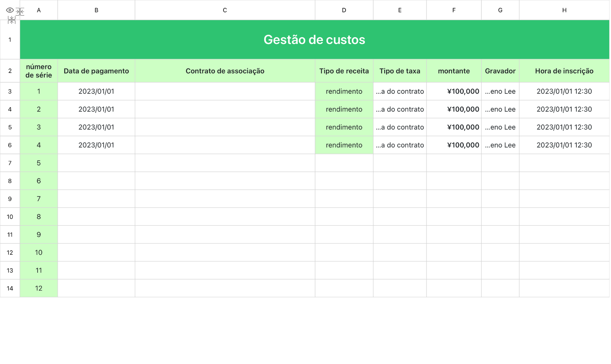The image size is (611, 364).
Task: Click the 'Data de pagamento' header cell
Action: pyautogui.click(x=96, y=71)
